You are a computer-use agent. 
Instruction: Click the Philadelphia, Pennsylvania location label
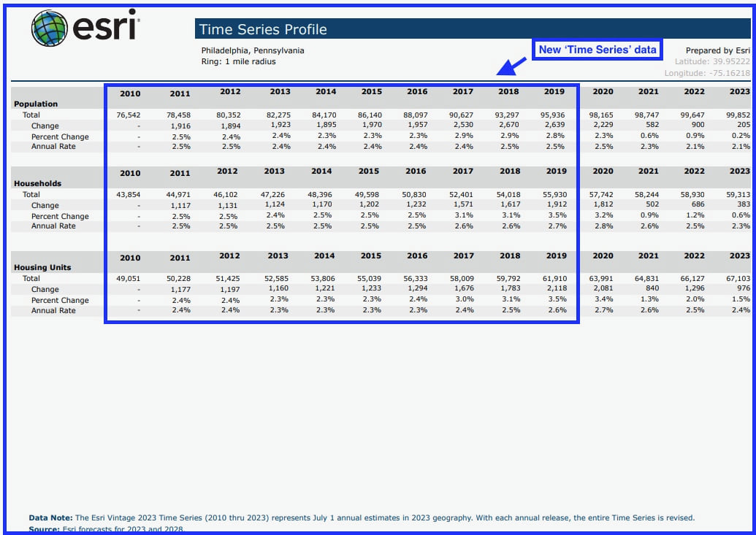coord(252,50)
